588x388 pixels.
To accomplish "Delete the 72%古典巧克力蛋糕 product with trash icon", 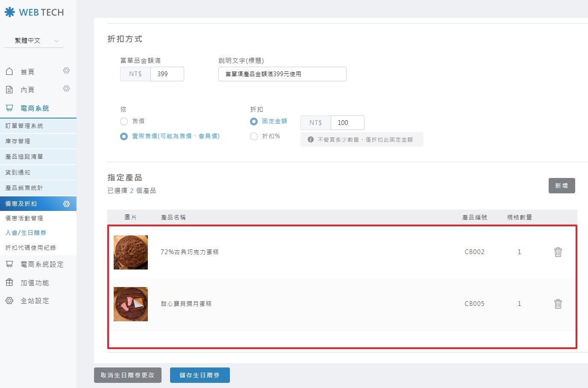I will pos(558,252).
